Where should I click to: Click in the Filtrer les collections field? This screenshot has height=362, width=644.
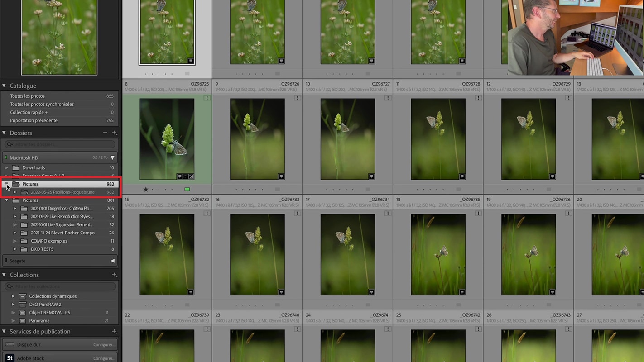tap(60, 286)
